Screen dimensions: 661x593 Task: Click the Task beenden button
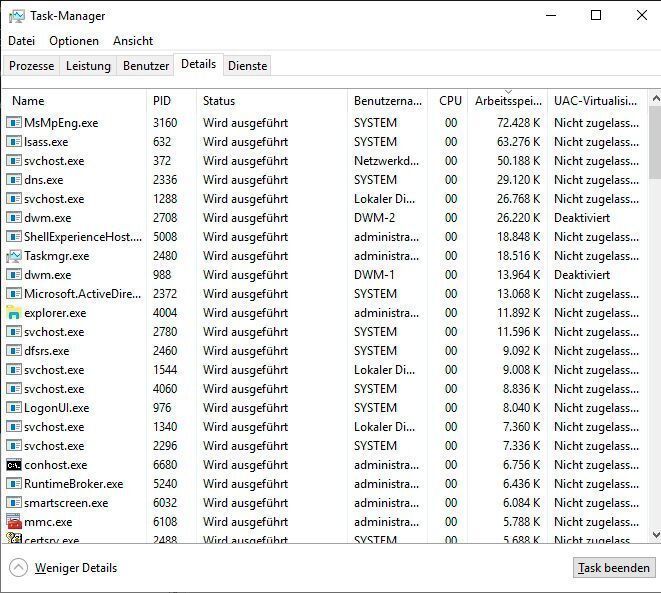click(614, 568)
